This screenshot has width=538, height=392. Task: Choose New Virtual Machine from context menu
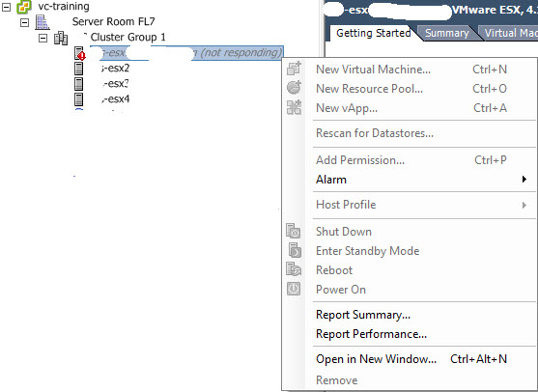[x=410, y=70]
